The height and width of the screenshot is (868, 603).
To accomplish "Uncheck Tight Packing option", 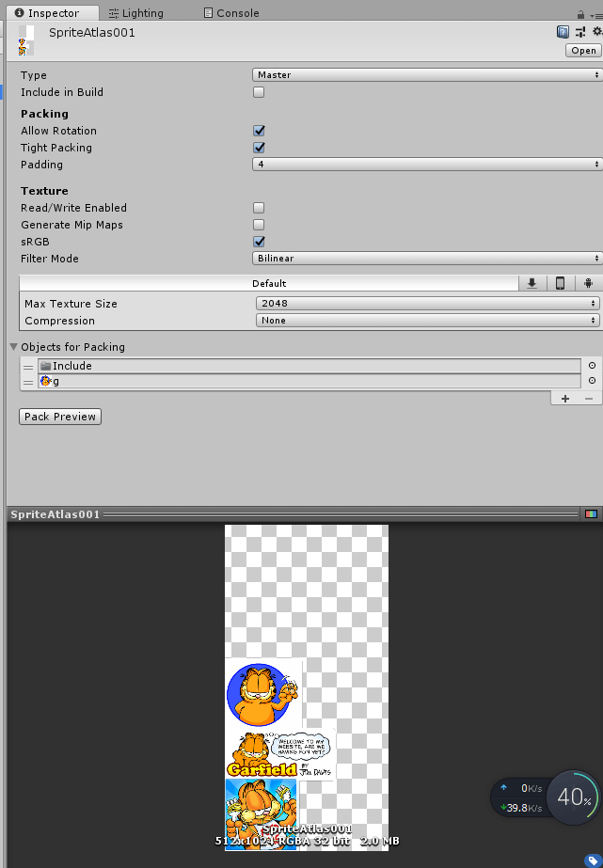I will [x=259, y=148].
